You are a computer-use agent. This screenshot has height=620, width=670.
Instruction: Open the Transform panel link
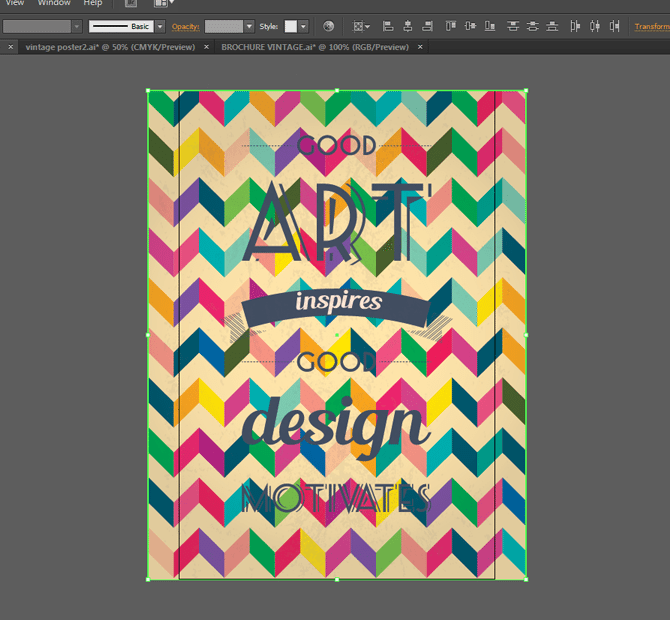click(652, 27)
